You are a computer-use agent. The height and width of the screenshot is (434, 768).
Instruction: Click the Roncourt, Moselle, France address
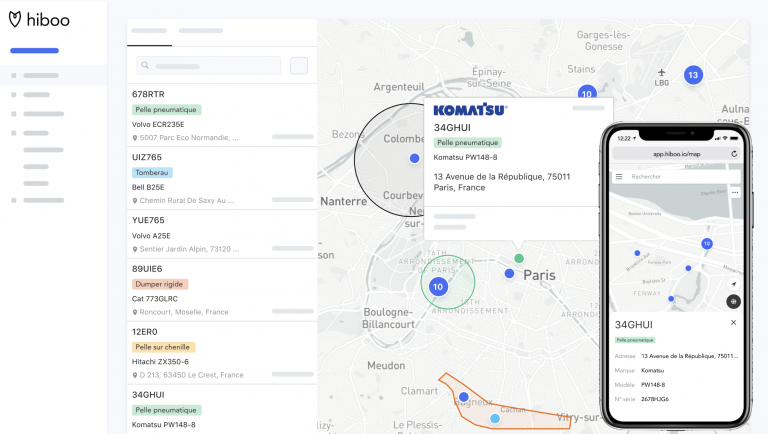pos(184,312)
